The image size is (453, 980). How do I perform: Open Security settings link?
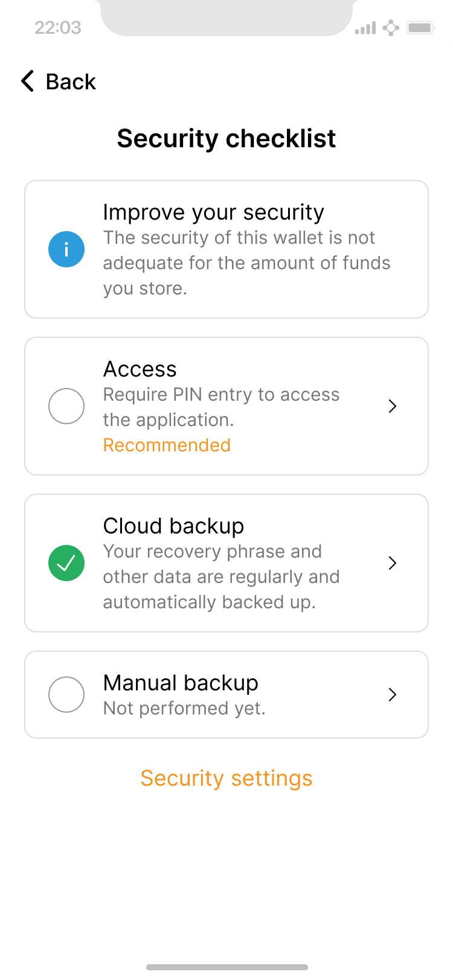pos(226,778)
